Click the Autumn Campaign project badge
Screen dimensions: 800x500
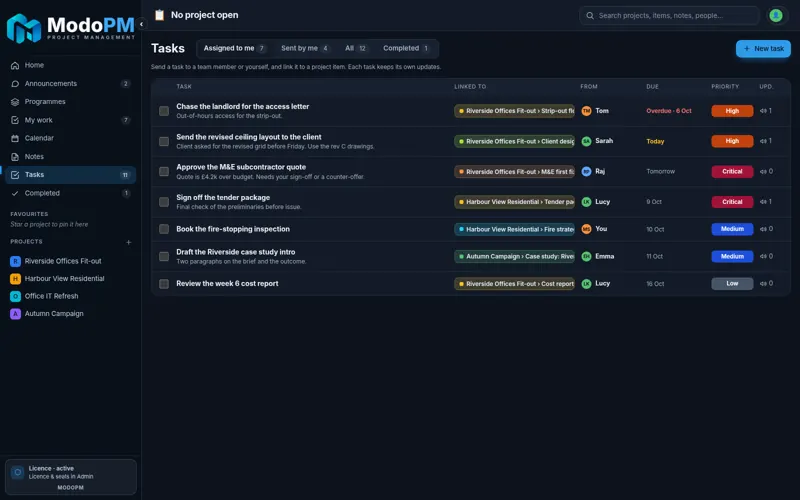tap(15, 314)
